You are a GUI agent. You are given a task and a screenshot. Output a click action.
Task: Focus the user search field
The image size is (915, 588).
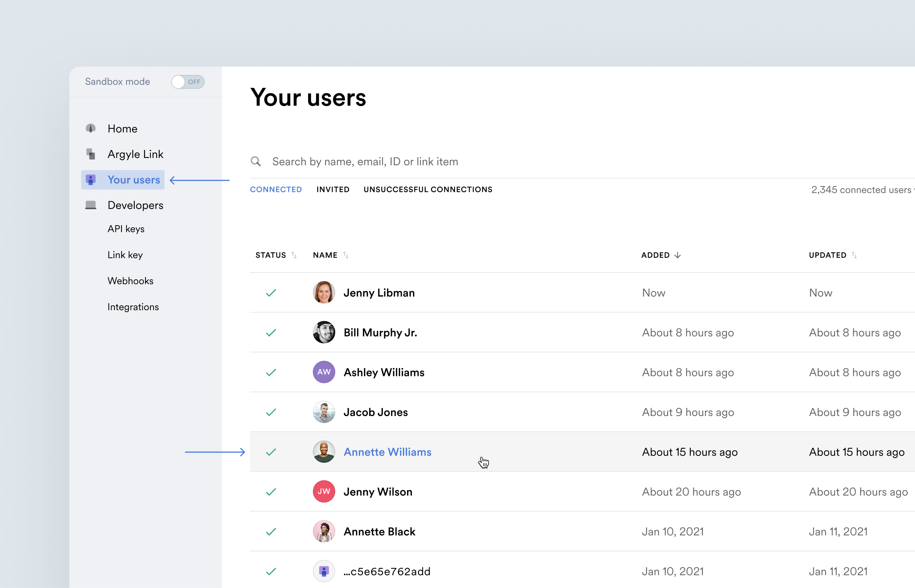click(x=458, y=161)
